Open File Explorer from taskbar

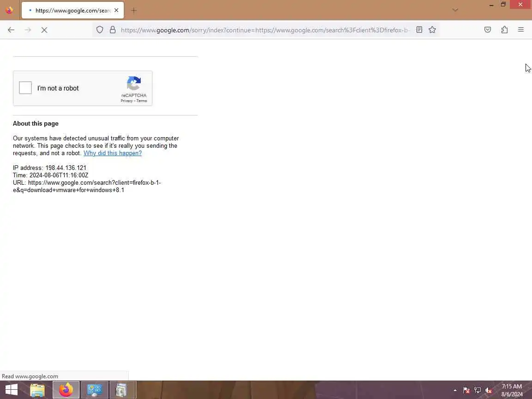tap(37, 390)
